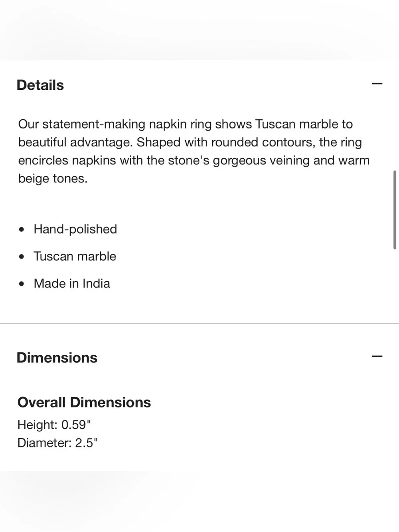Click the vertical scrollbar thumb
The image size is (399, 532).
point(395,210)
